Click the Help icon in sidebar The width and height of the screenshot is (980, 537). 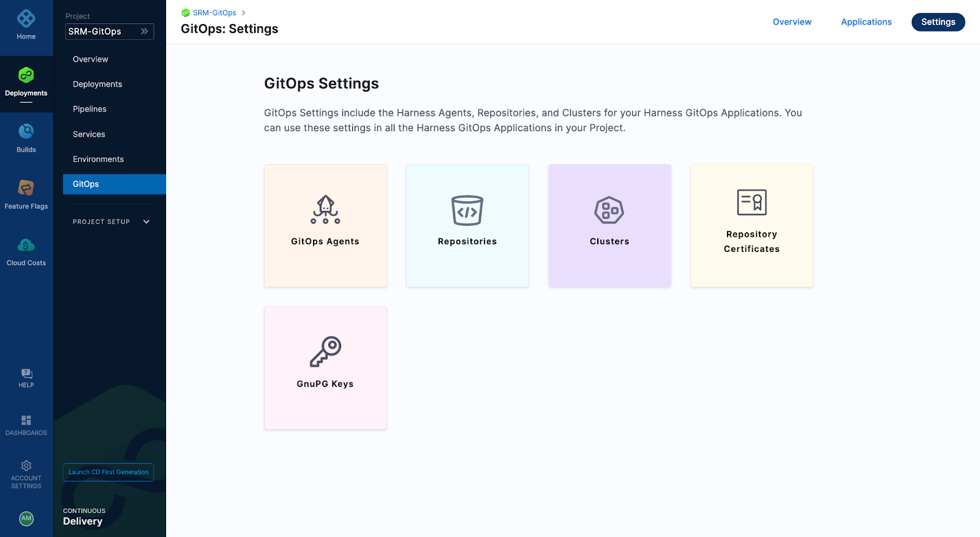[26, 374]
